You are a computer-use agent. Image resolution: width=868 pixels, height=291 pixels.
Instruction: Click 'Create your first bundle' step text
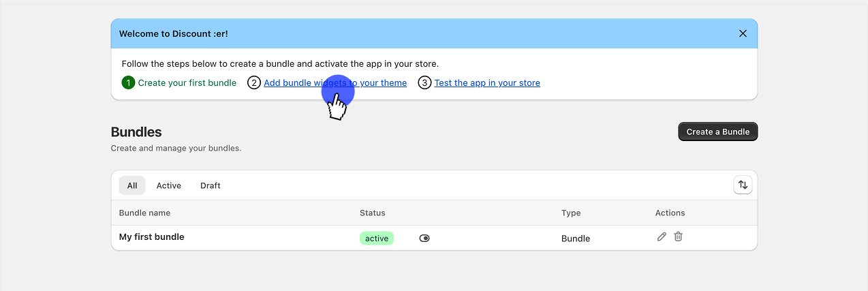187,83
